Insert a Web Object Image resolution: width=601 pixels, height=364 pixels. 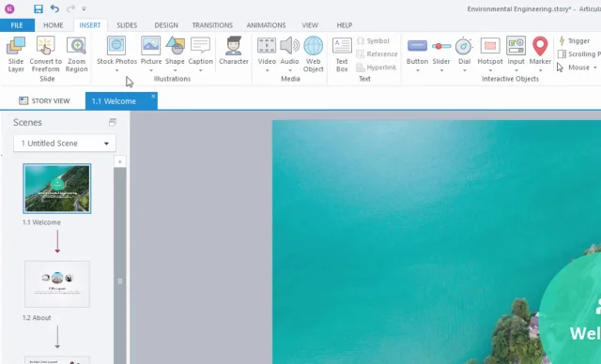click(313, 54)
